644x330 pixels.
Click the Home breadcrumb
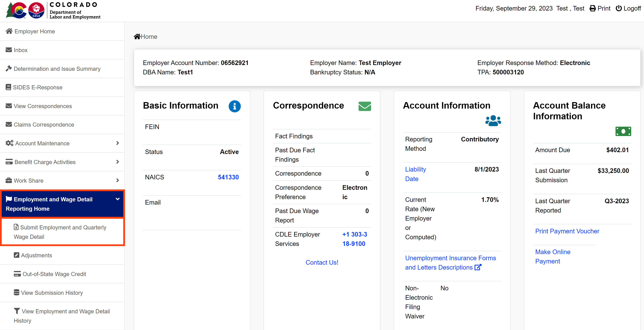[145, 36]
